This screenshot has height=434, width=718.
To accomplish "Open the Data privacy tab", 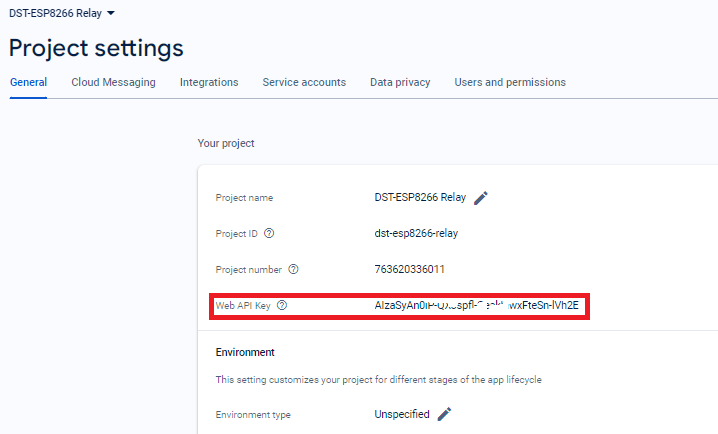I will pyautogui.click(x=400, y=82).
